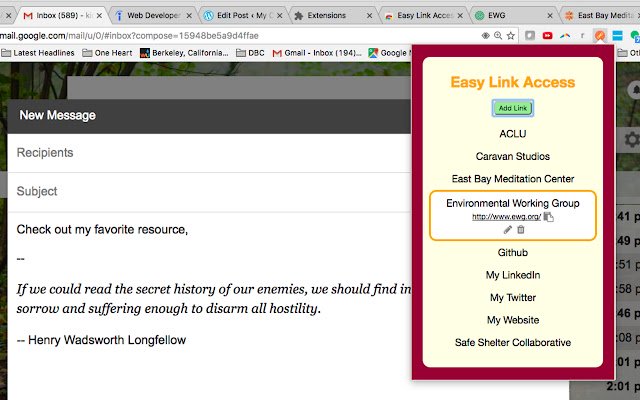Open the DBC bookmarks folder
The width and height of the screenshot is (640, 400).
coord(250,53)
